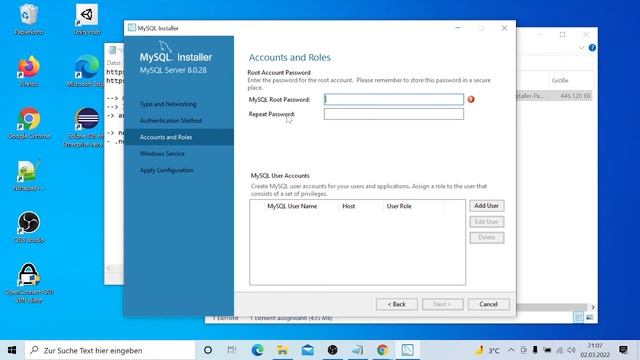Open the Unity Hub desktop icon
This screenshot has width=640, height=360.
pos(87,19)
